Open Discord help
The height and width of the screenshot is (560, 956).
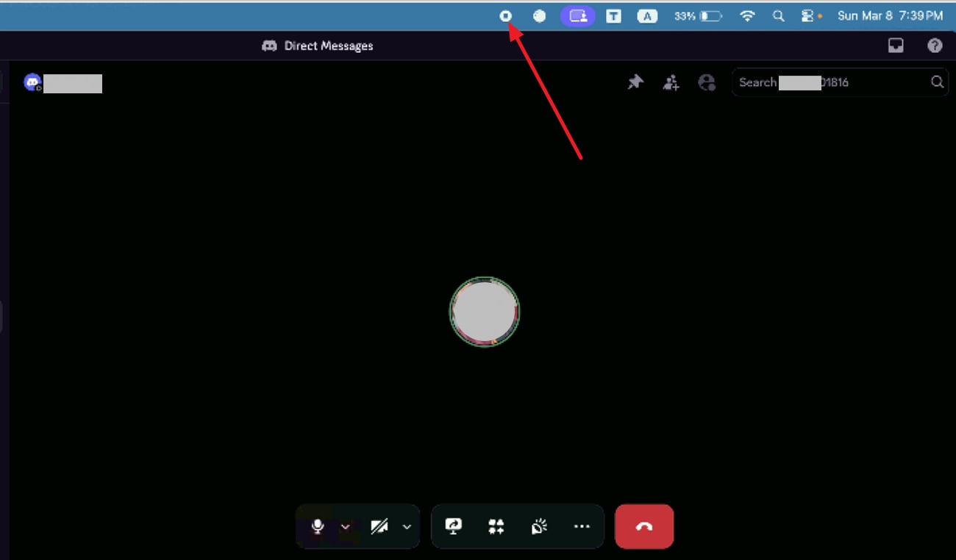(x=934, y=45)
